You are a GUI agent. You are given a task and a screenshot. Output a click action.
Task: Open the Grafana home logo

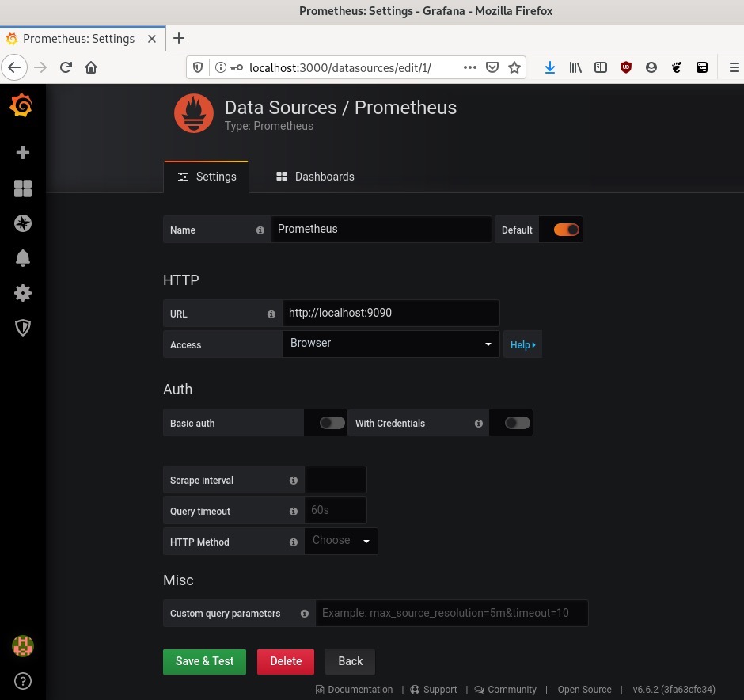point(21,105)
